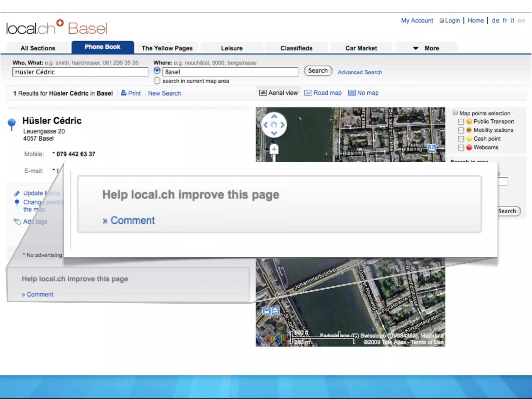The image size is (532, 399).
Task: Click the Advanced Search link
Action: click(x=360, y=72)
